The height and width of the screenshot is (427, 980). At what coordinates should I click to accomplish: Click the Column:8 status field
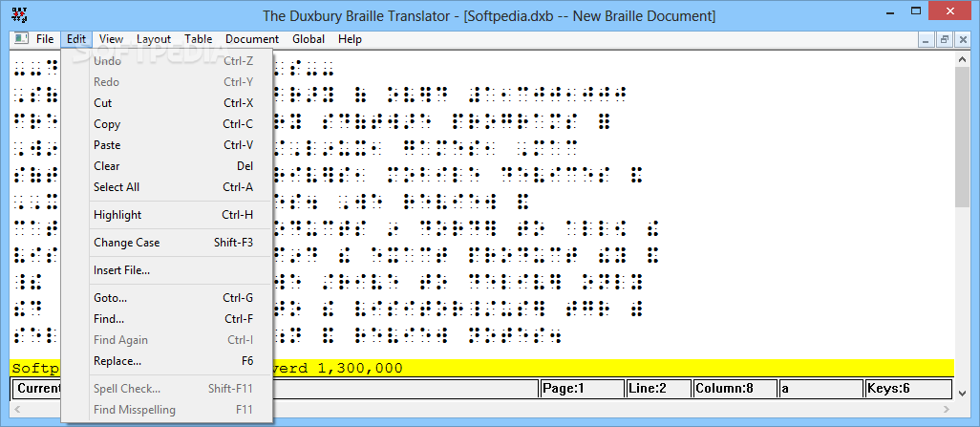[735, 388]
